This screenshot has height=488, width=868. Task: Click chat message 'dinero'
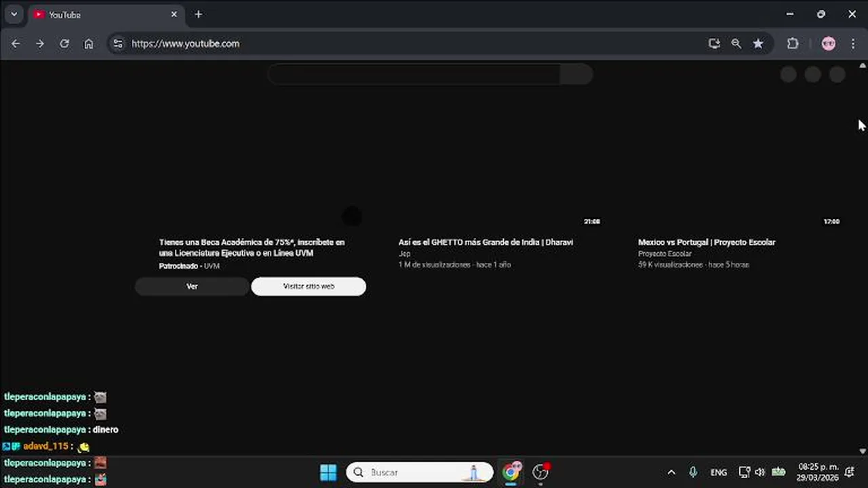click(106, 430)
